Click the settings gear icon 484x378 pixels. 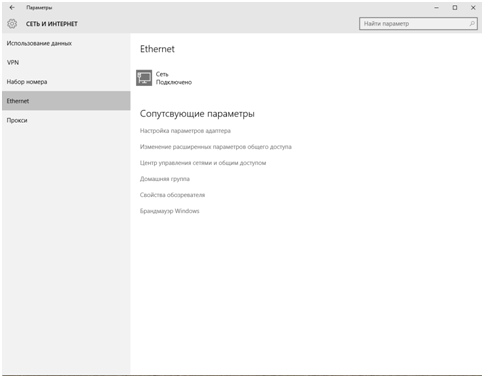[12, 24]
